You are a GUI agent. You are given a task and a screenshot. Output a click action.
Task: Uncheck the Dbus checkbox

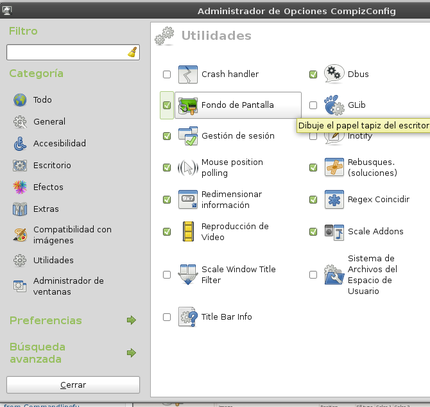pyautogui.click(x=313, y=74)
